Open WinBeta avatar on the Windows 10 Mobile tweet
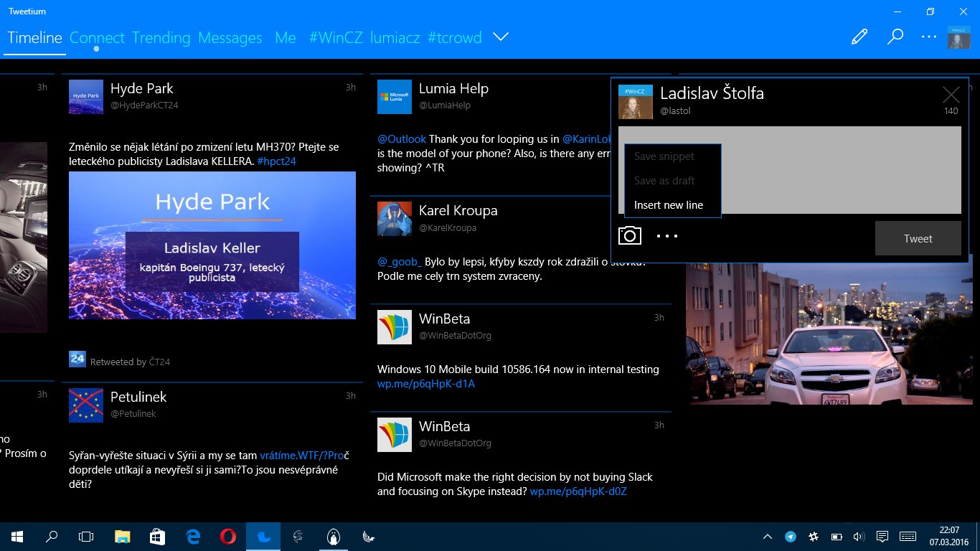The width and height of the screenshot is (980, 551). (x=395, y=327)
